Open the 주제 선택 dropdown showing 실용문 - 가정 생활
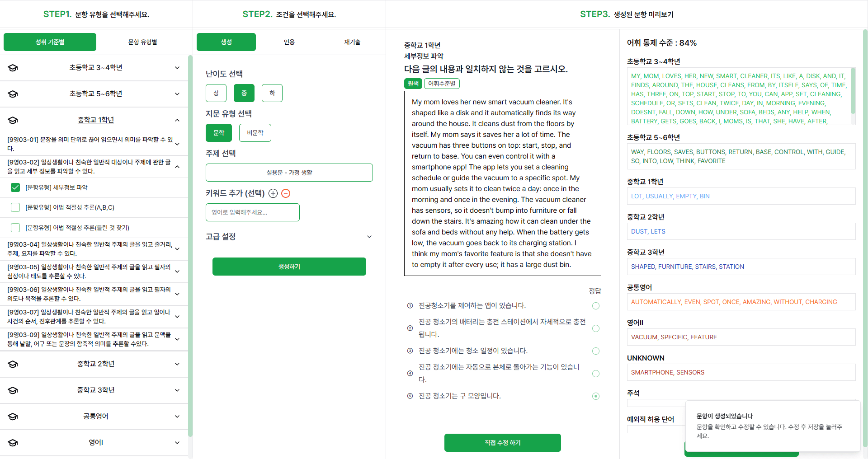 [x=289, y=172]
